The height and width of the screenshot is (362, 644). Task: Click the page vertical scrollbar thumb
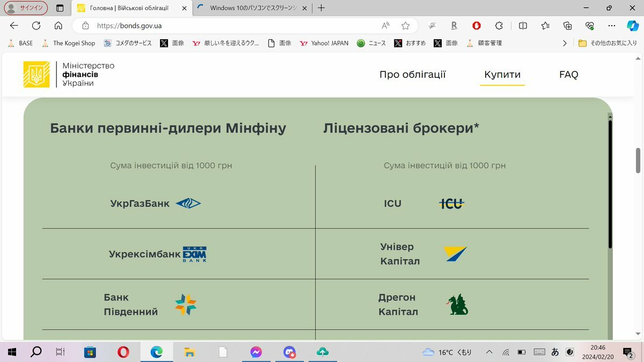point(638,160)
